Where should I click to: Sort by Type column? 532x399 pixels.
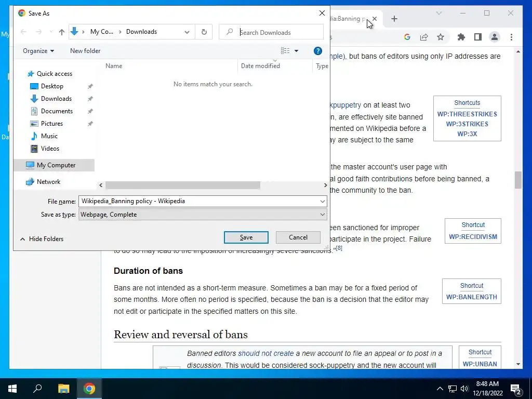click(322, 66)
